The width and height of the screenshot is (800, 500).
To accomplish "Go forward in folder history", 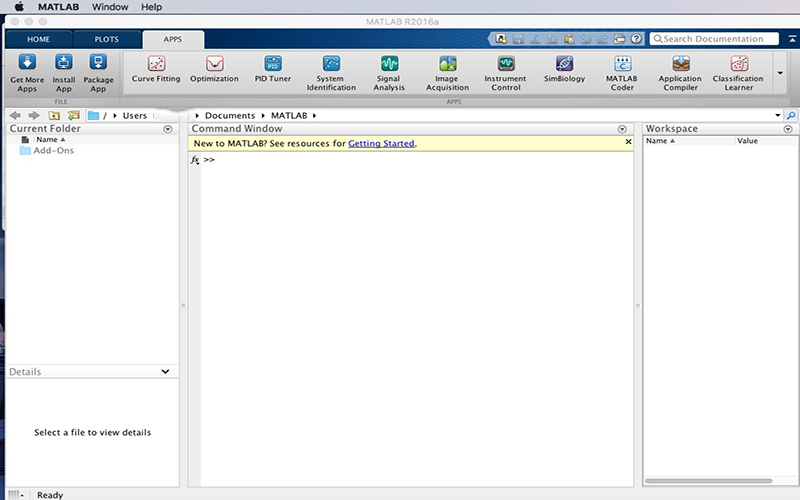I will click(x=34, y=115).
